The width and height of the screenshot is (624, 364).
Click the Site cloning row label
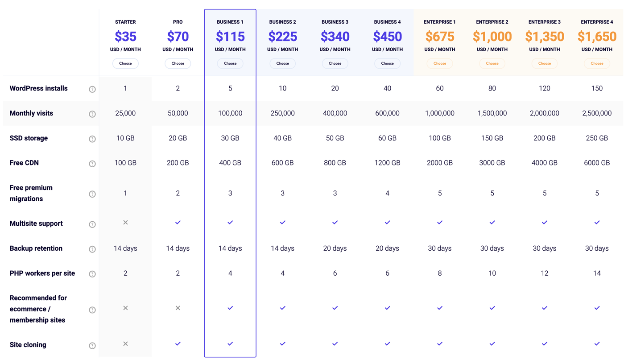tap(28, 345)
